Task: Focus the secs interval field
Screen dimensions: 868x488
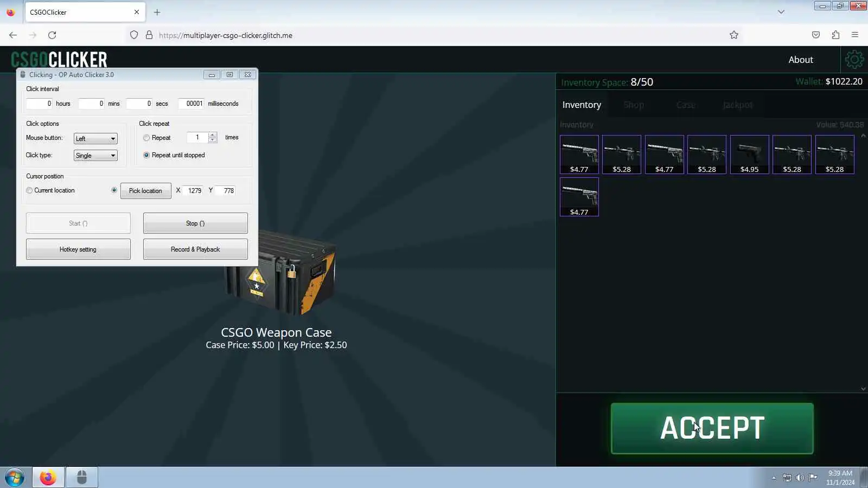Action: [x=139, y=104]
